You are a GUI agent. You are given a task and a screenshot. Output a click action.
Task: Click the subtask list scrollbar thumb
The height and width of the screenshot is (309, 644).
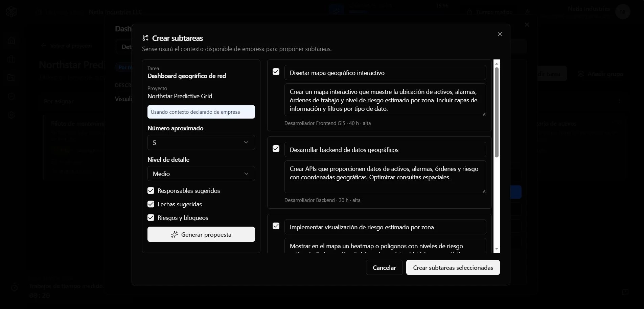click(x=497, y=112)
